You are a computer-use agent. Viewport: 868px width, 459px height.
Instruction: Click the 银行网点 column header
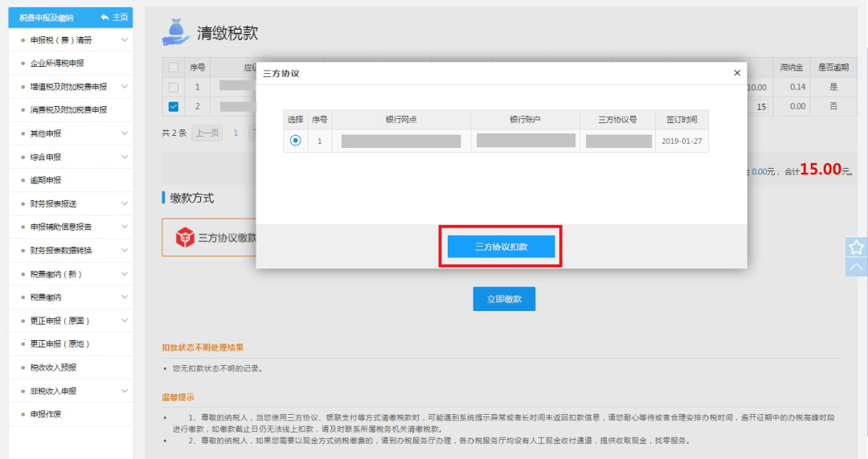click(x=401, y=120)
